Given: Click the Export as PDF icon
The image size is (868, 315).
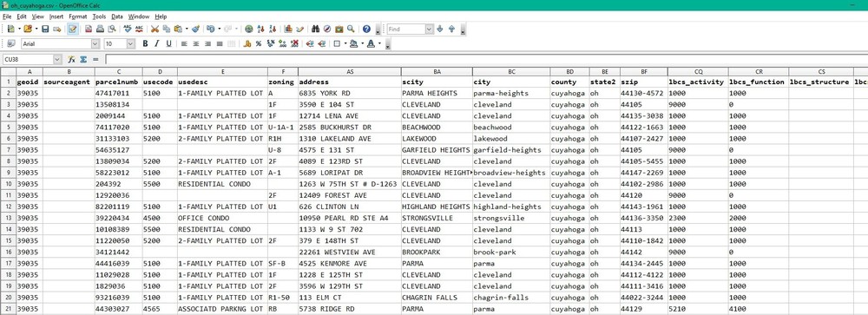Looking at the screenshot, I should pyautogui.click(x=89, y=29).
